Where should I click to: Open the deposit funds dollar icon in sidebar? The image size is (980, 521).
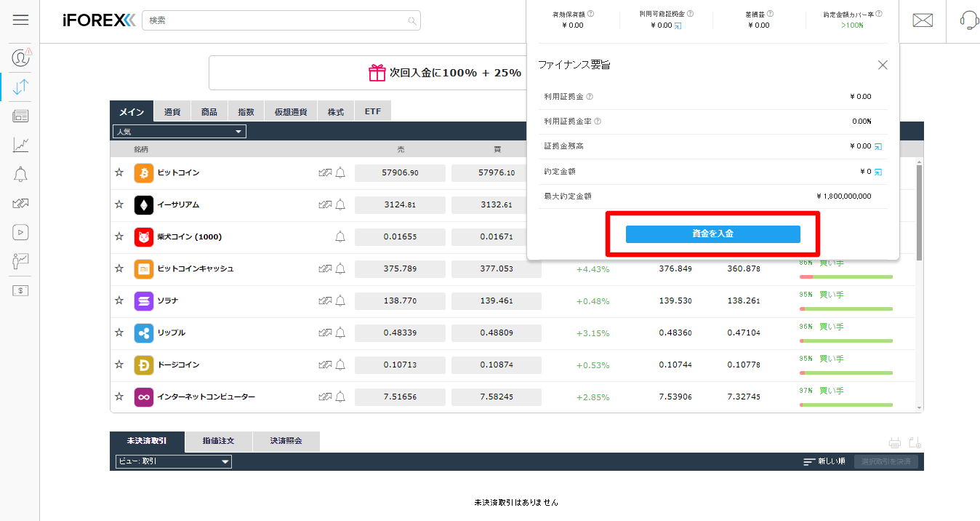(20, 290)
